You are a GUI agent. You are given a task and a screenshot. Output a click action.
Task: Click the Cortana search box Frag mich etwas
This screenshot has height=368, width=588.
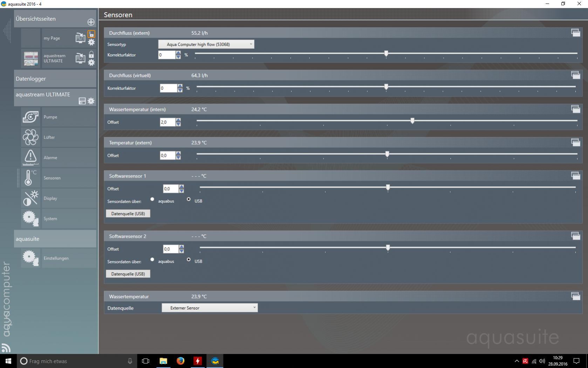pyautogui.click(x=77, y=361)
